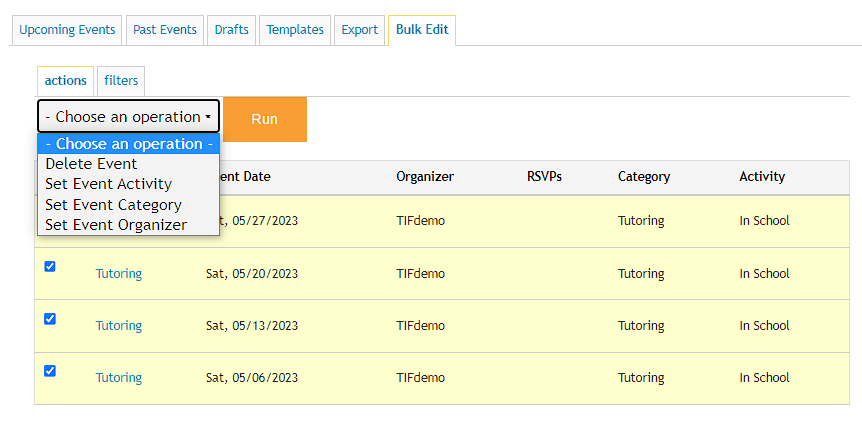
Task: Uncheck the 05/20/2023 event checkbox
Action: (x=50, y=267)
